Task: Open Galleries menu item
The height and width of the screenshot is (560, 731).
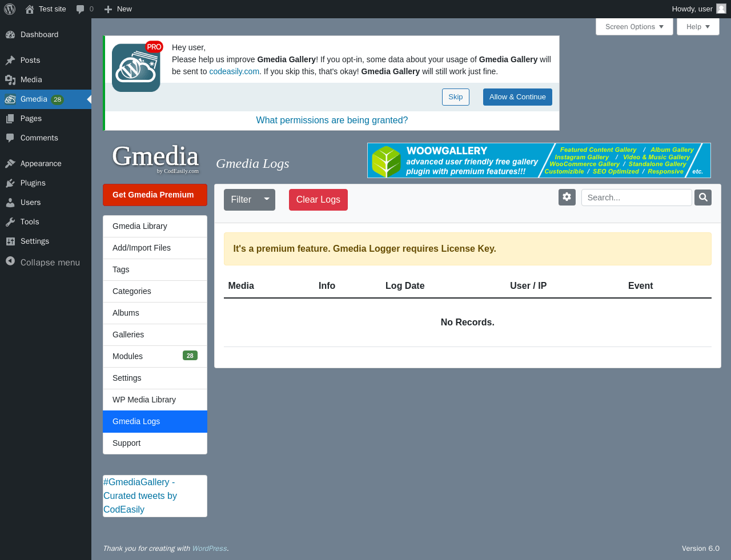Action: (x=155, y=335)
